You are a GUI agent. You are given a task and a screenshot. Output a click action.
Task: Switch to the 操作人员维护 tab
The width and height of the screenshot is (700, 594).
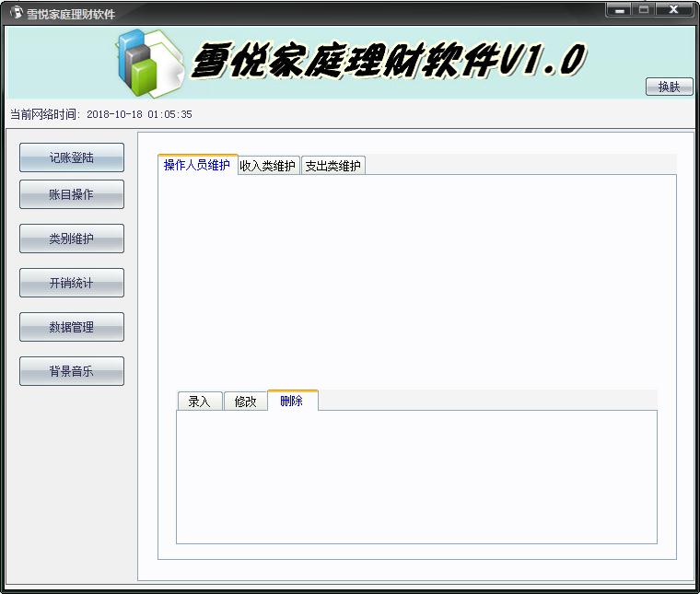[x=197, y=165]
